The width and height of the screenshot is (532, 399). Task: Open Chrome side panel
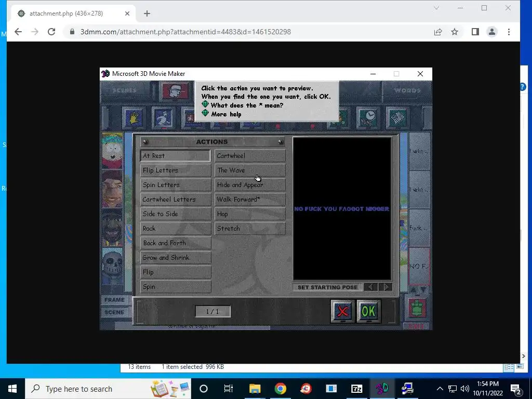click(x=475, y=32)
